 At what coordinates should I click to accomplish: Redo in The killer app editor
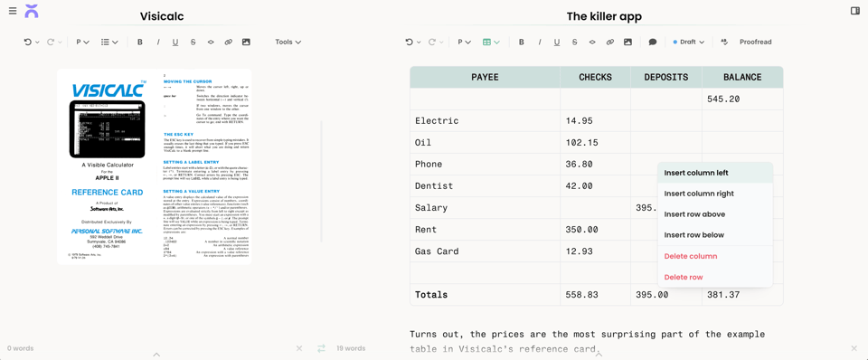[x=431, y=43]
